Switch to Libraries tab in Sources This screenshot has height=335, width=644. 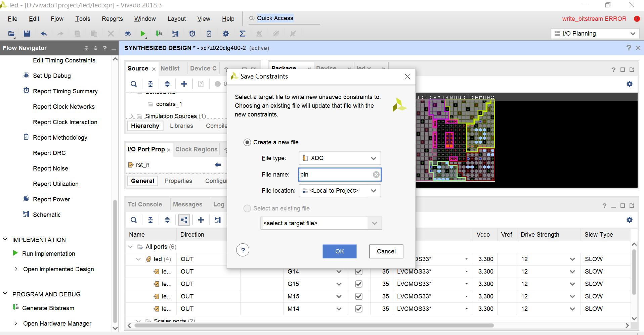(181, 126)
